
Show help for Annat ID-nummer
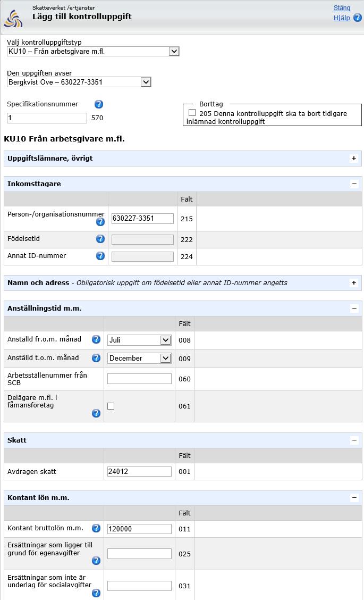point(100,256)
